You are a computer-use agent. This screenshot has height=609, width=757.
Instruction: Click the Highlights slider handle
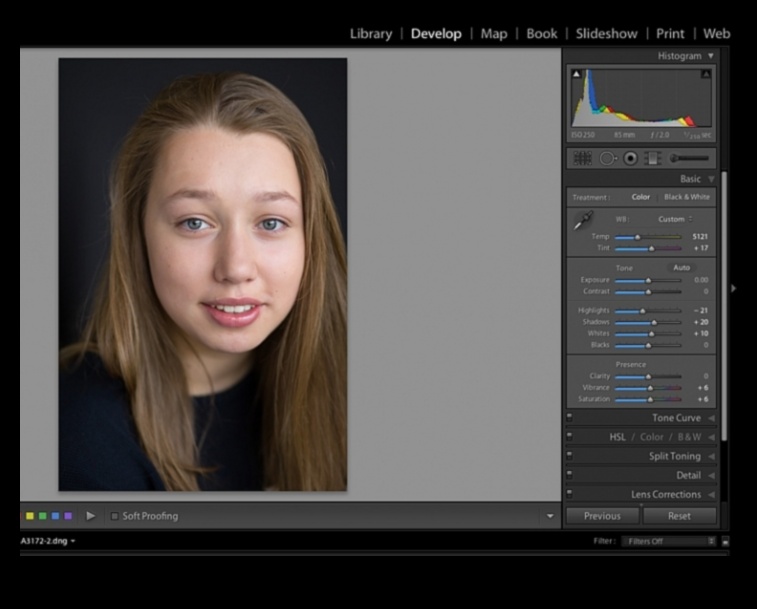[643, 311]
